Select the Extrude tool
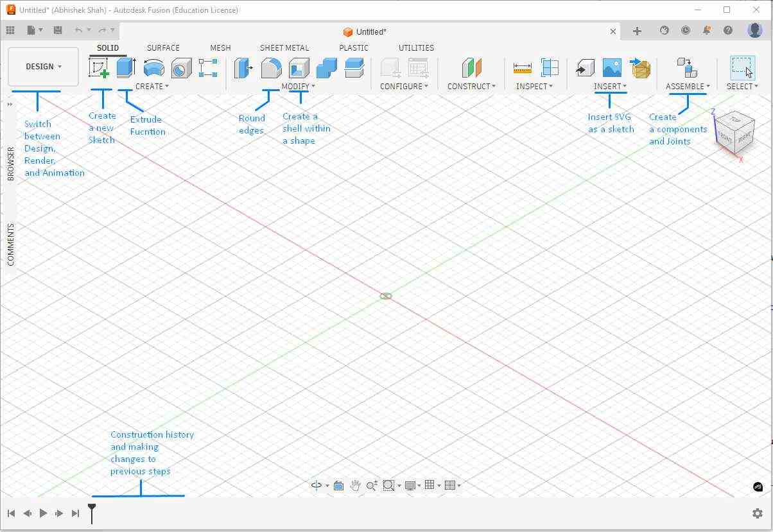 [126, 67]
